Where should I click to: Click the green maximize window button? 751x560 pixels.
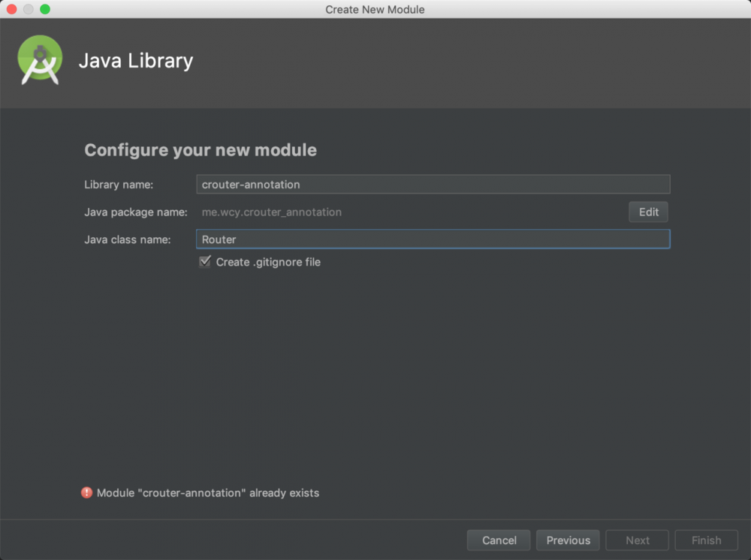(x=45, y=9)
